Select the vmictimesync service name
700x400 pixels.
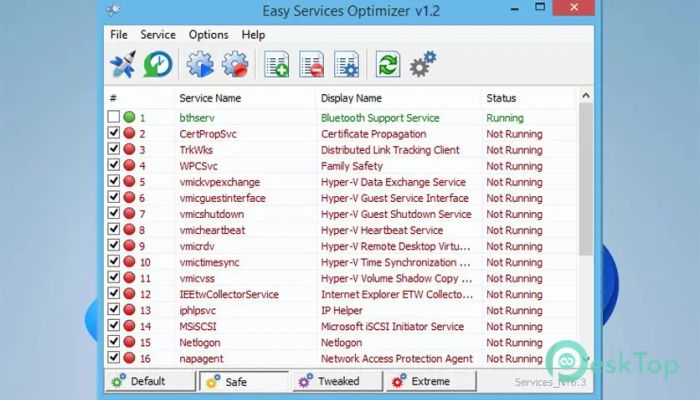(x=209, y=262)
